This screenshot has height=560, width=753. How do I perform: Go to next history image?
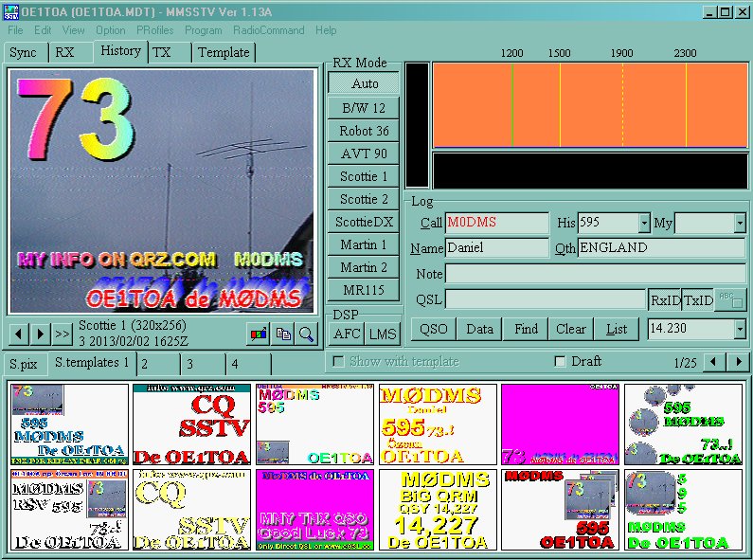coord(41,334)
